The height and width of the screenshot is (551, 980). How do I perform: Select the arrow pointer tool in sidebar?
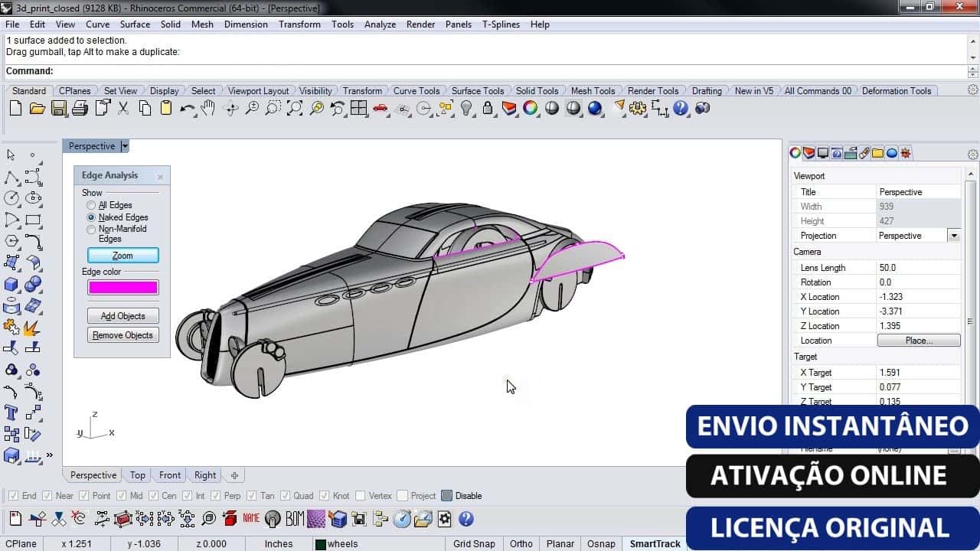point(11,155)
